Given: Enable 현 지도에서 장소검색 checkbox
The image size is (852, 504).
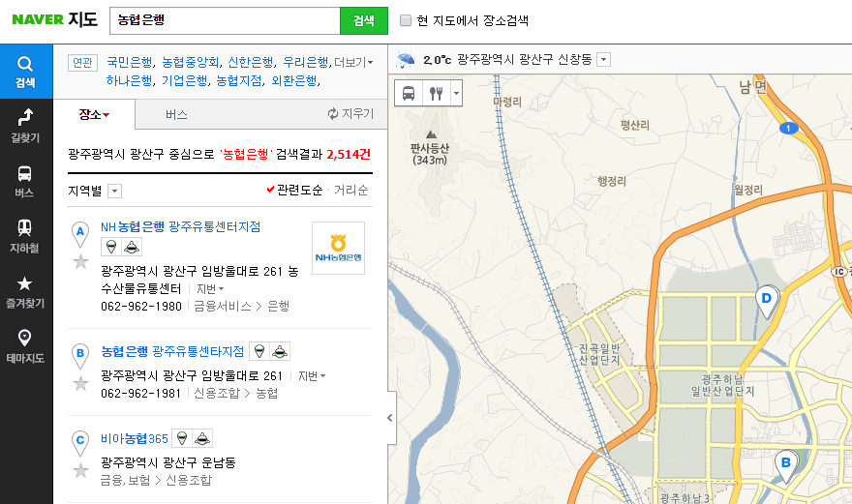Looking at the screenshot, I should click(406, 20).
